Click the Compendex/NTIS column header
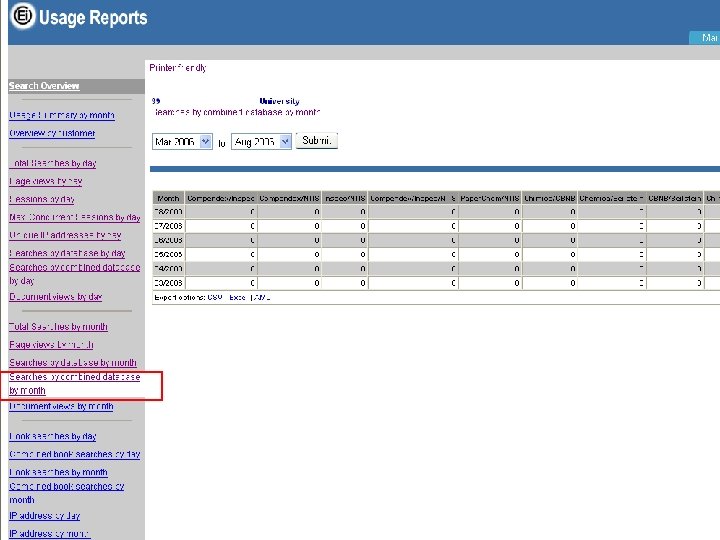The height and width of the screenshot is (540, 720). (x=289, y=198)
